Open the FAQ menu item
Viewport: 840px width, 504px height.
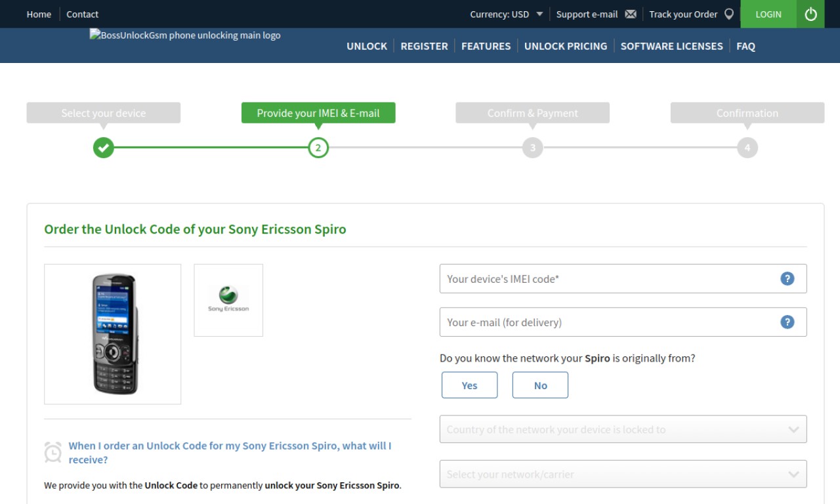745,46
